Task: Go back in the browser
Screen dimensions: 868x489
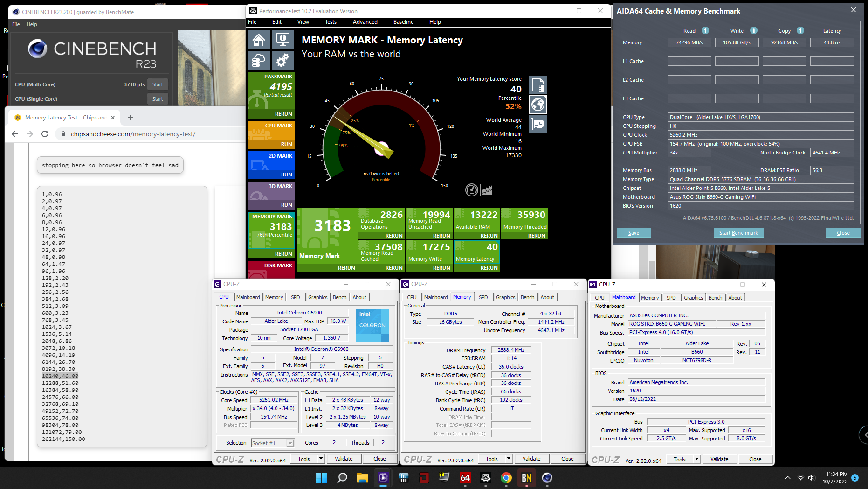Action: pyautogui.click(x=15, y=134)
